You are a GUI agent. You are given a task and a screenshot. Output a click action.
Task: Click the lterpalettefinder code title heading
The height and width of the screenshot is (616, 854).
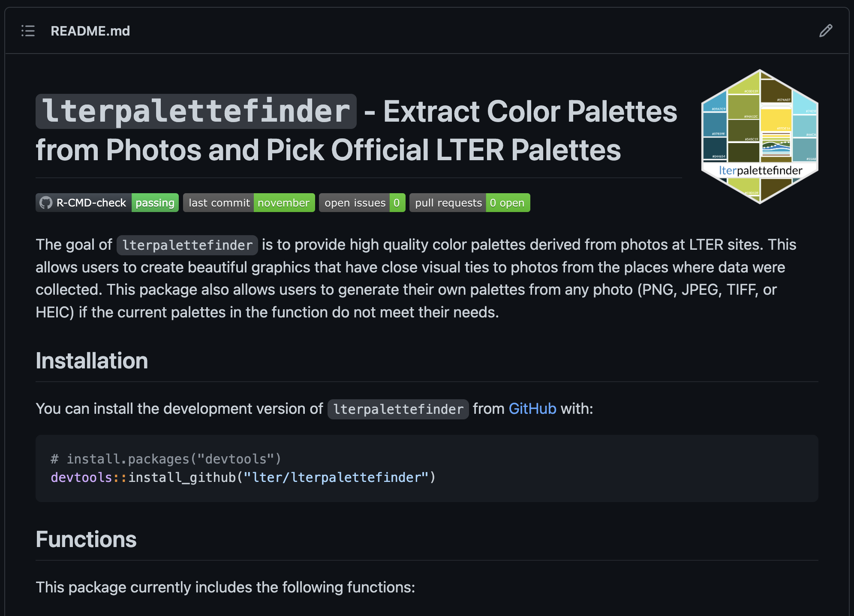click(196, 111)
